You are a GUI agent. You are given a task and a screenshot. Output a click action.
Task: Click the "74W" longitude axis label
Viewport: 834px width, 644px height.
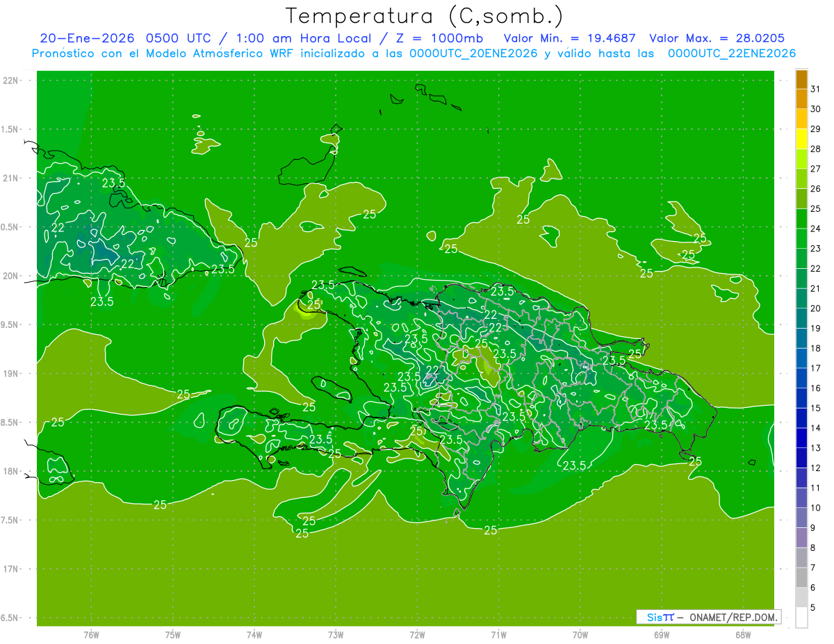point(254,635)
